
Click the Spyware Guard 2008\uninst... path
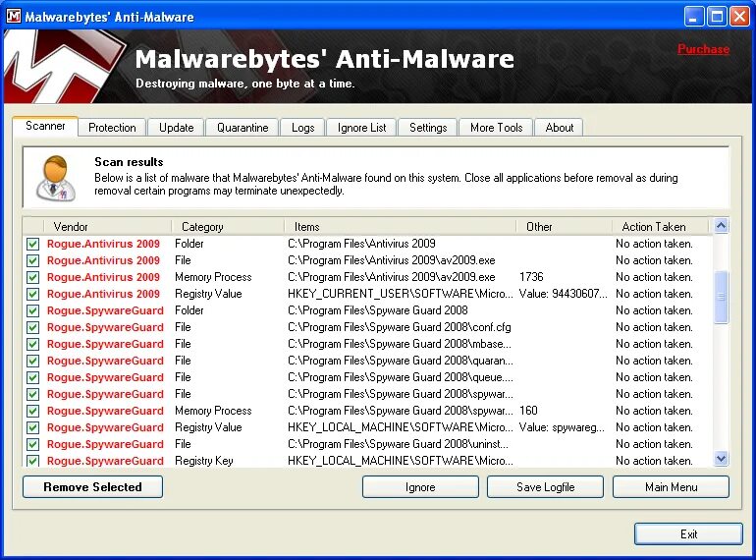point(398,444)
